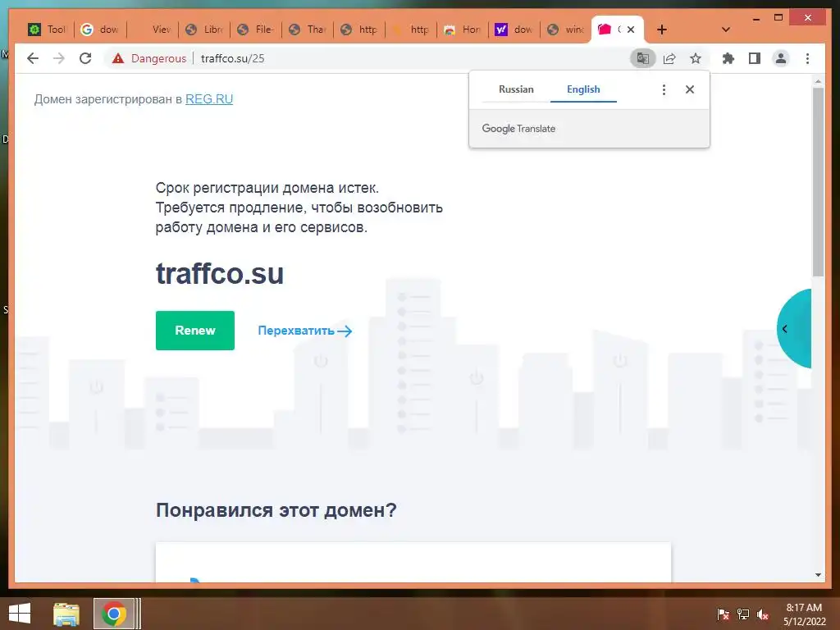Click the vertical scrollbar thumb
Image resolution: width=840 pixels, height=630 pixels.
[818, 182]
